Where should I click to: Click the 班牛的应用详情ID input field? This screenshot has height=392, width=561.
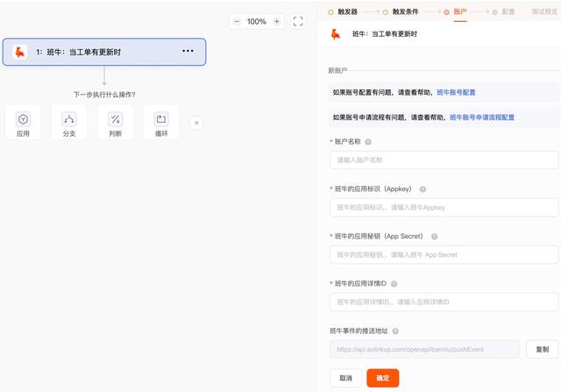click(x=444, y=302)
